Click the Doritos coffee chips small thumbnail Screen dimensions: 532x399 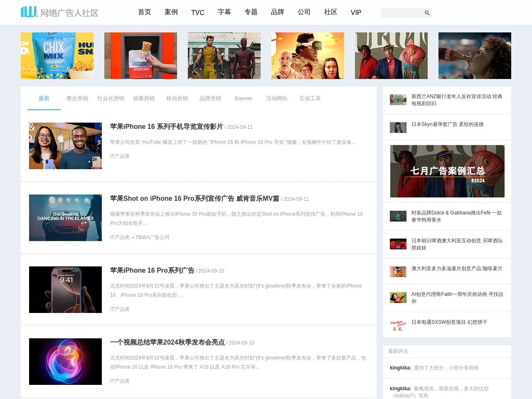[398, 272]
